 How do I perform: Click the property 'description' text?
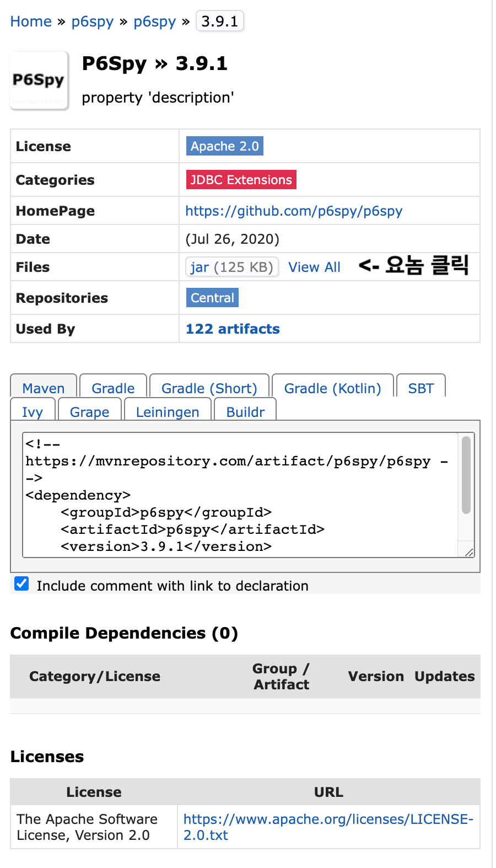[158, 98]
